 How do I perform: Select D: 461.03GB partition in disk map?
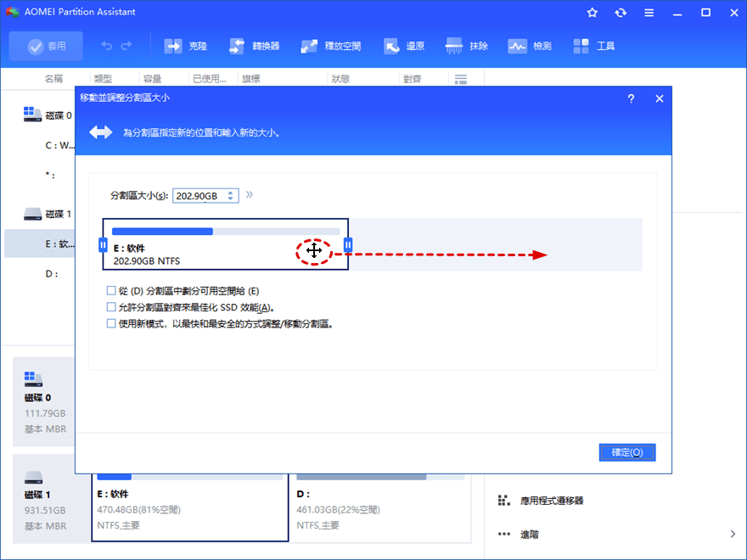pos(380,507)
